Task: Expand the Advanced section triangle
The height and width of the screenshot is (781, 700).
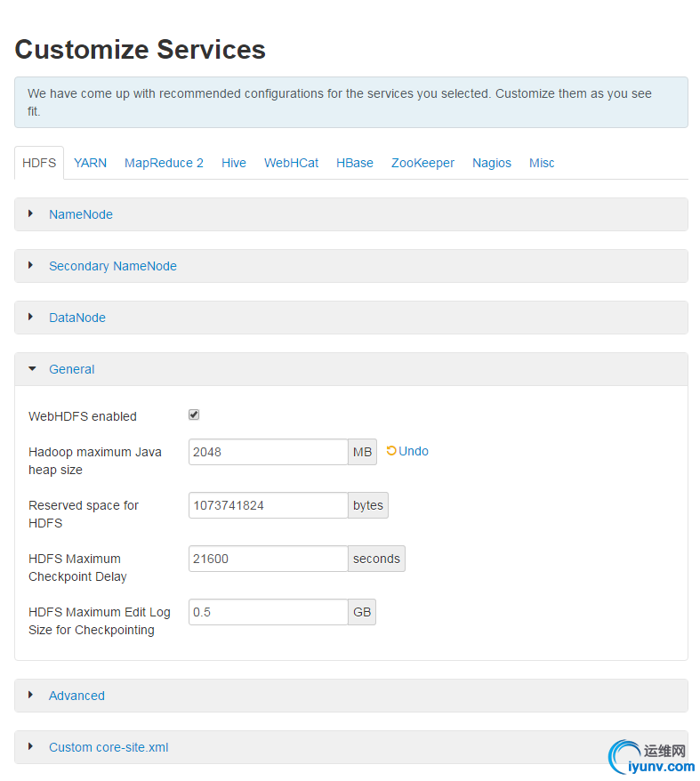Action: coord(31,695)
